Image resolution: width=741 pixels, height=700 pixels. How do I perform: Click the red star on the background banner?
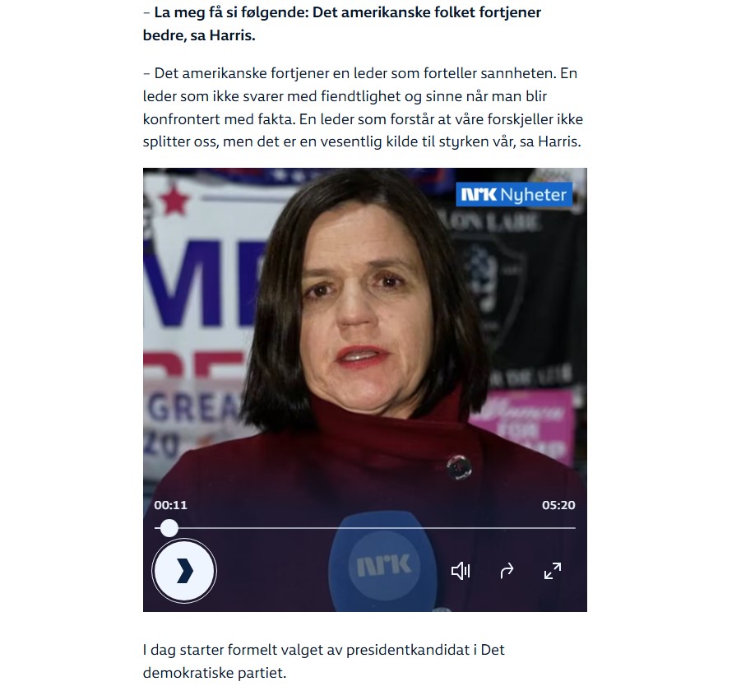(x=175, y=200)
